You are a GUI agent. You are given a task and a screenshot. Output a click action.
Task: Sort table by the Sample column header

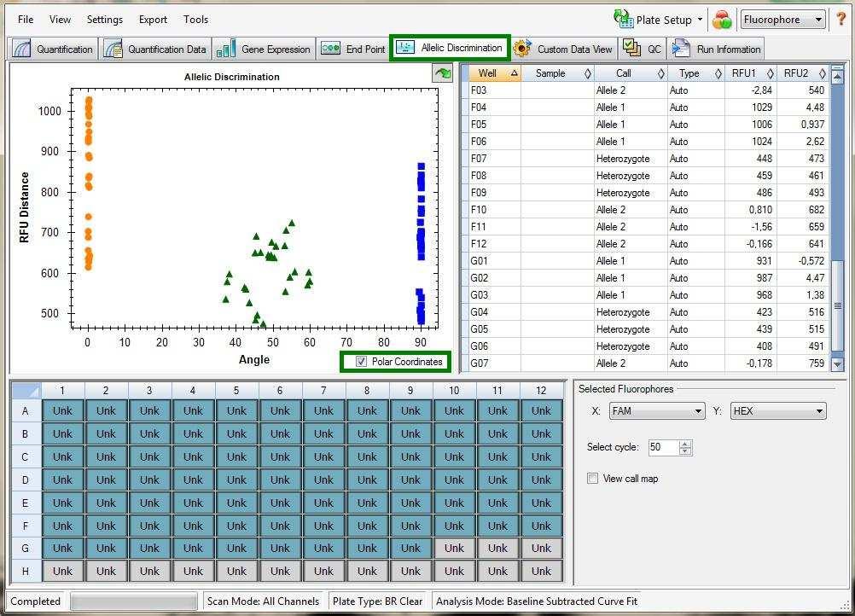557,73
